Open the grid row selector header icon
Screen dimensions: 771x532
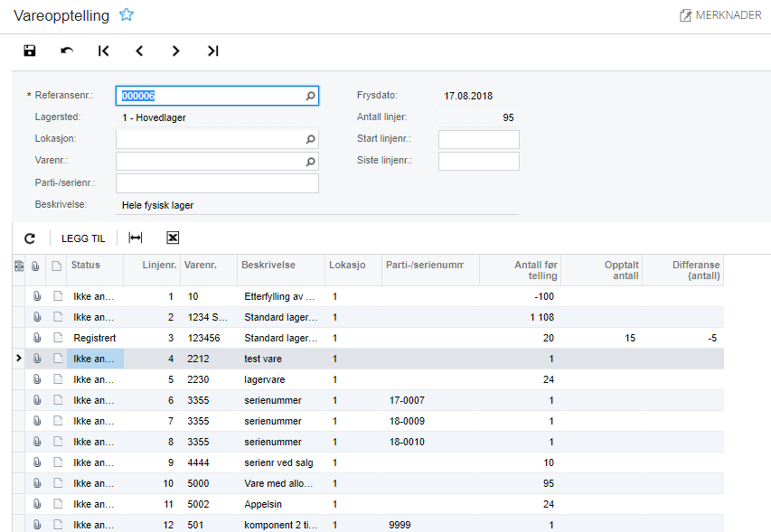click(x=19, y=266)
